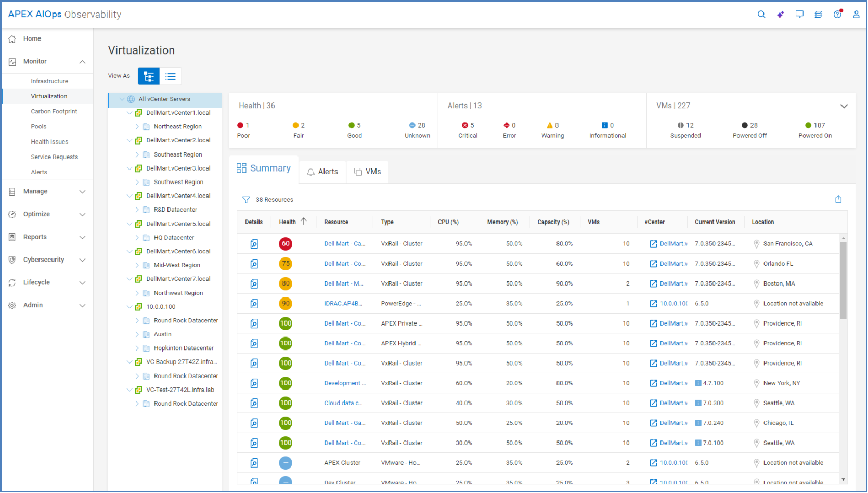Open the Development resource link
Screen dimensions: 868x493
(x=345, y=383)
